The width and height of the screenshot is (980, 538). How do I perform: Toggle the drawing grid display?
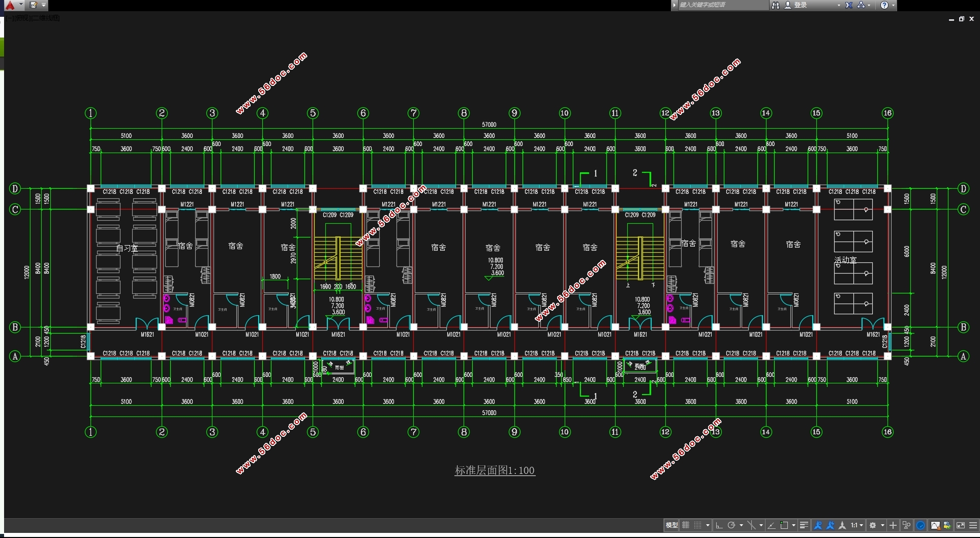coord(686,525)
